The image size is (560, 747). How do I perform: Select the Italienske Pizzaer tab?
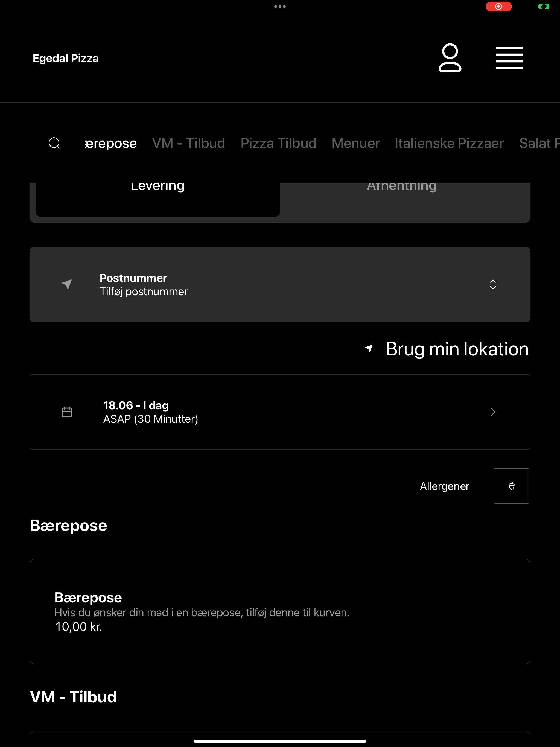coord(449,143)
